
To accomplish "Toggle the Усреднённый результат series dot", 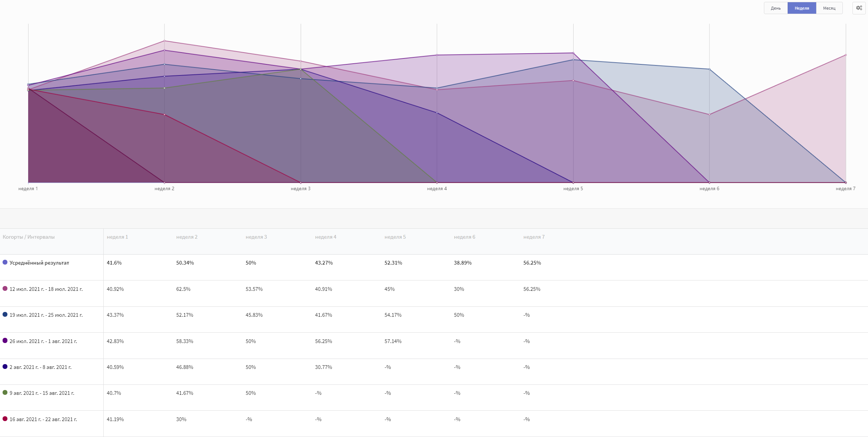I will pyautogui.click(x=5, y=262).
